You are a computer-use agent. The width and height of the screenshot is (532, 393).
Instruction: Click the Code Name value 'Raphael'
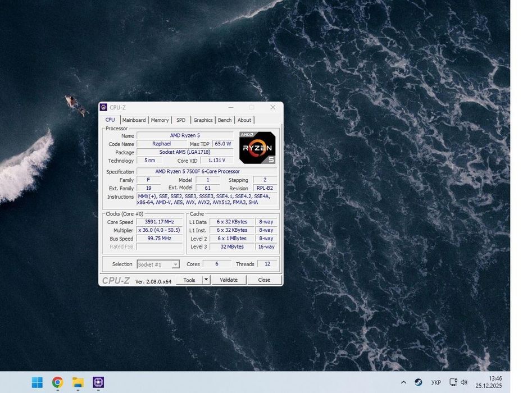click(161, 144)
